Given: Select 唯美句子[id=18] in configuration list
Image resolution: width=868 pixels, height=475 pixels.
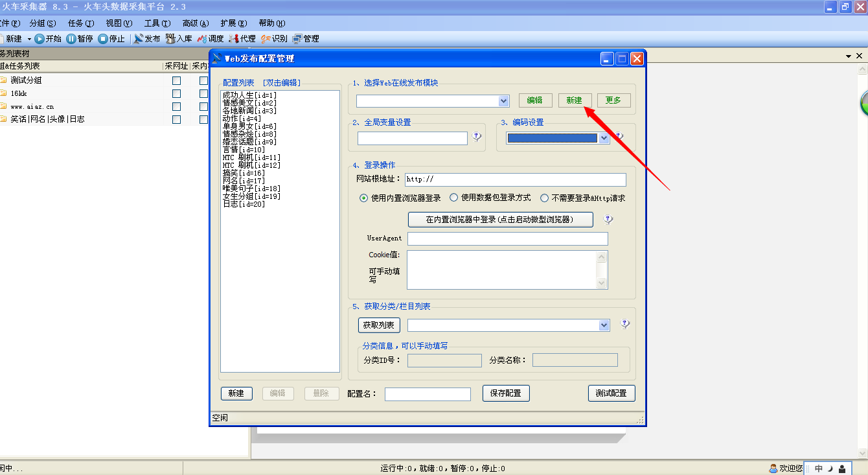Looking at the screenshot, I should [251, 189].
